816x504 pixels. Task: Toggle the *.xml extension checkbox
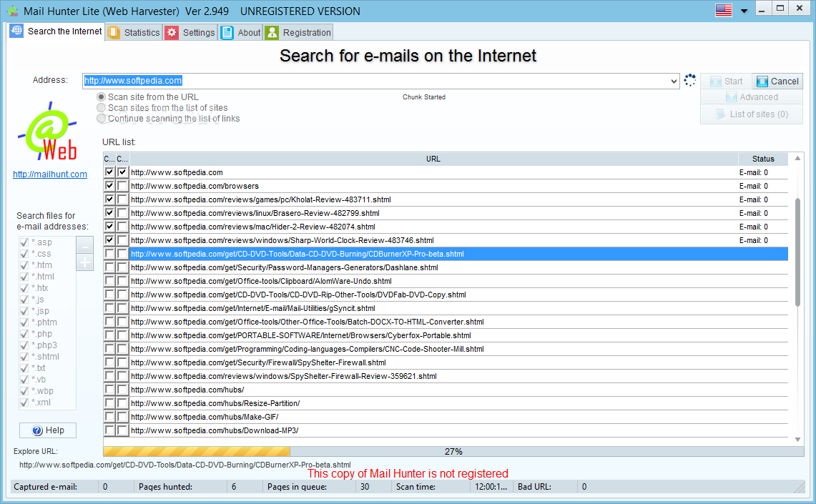(x=24, y=402)
